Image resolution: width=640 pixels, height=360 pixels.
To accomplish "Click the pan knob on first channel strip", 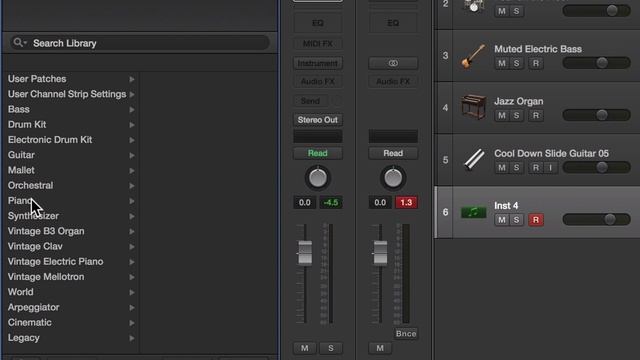I will tap(318, 178).
